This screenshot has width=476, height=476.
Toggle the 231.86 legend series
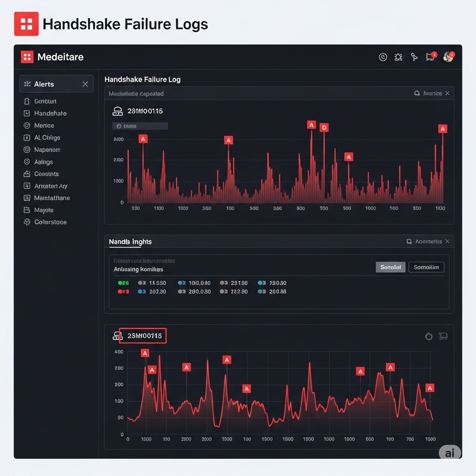[233, 283]
